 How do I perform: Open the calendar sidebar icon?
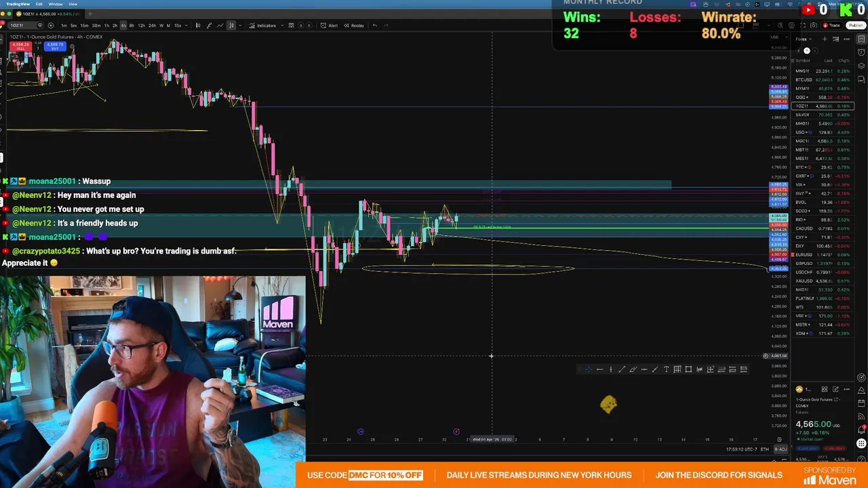[x=861, y=403]
